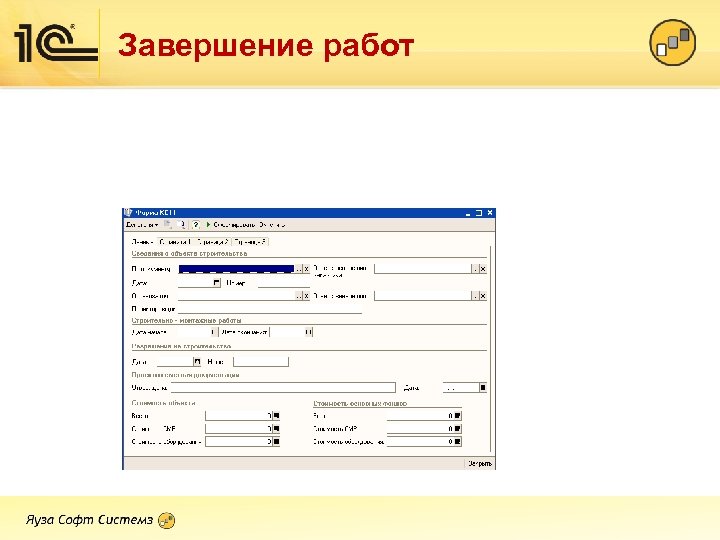Screen dimensions: 720x540
Task: Click the Номер field beside the first Дата
Action: tap(284, 283)
